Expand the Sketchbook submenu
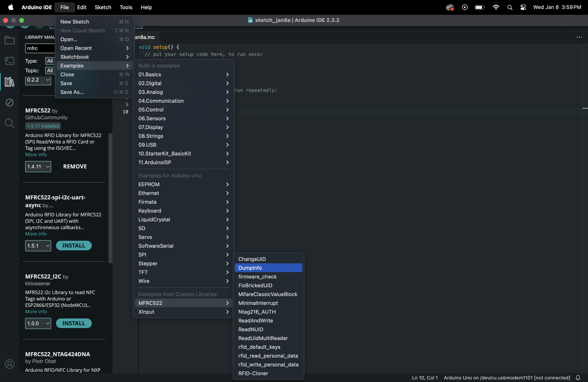 (95, 57)
